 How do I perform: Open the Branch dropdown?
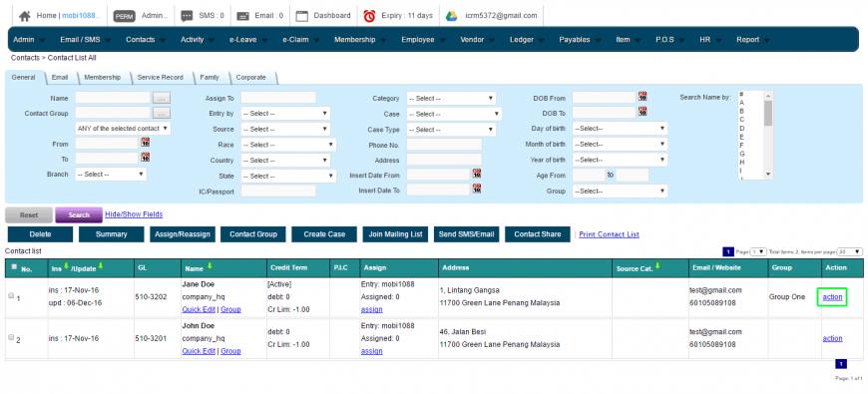111,175
